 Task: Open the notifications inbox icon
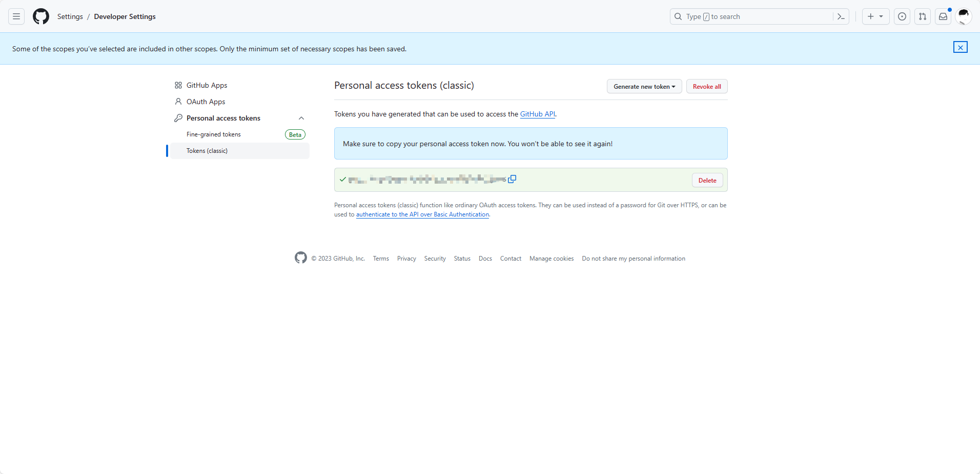point(943,16)
